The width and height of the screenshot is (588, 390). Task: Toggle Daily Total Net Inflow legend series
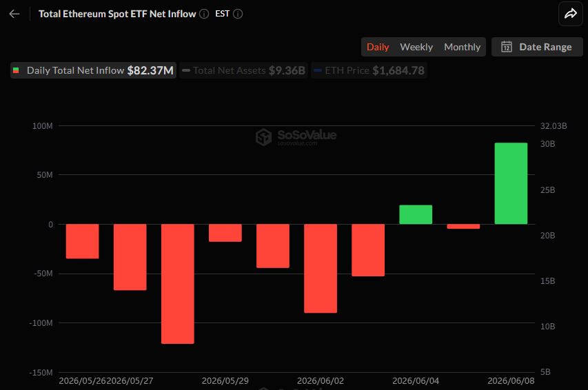pyautogui.click(x=93, y=70)
